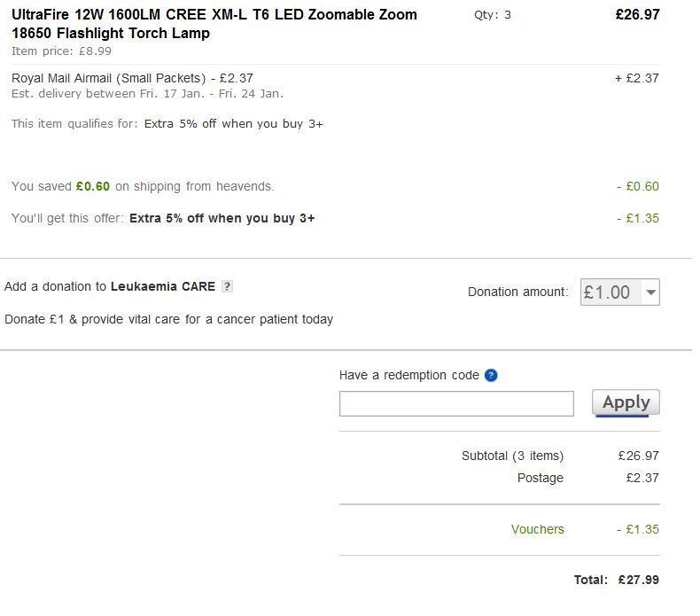Click the green £0.60 saved amount

[x=93, y=186]
